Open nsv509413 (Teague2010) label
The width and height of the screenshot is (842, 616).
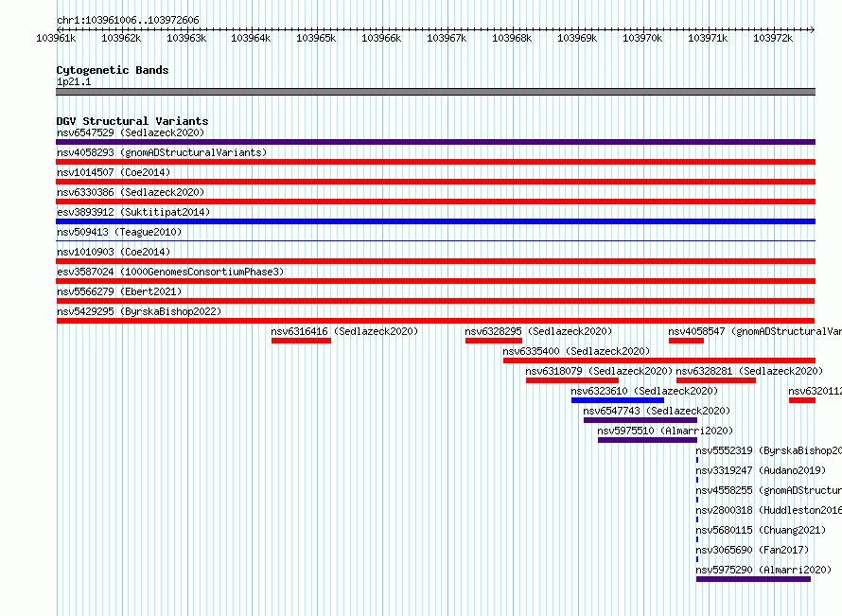[119, 232]
